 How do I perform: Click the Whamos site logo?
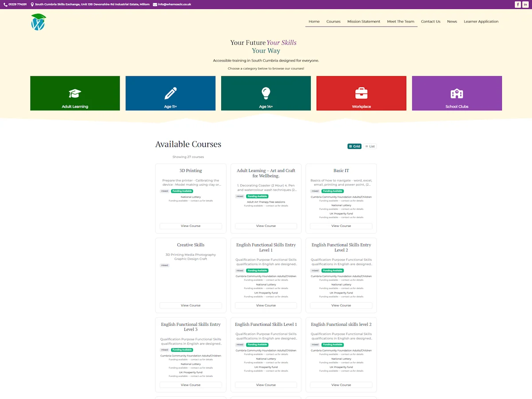point(38,22)
